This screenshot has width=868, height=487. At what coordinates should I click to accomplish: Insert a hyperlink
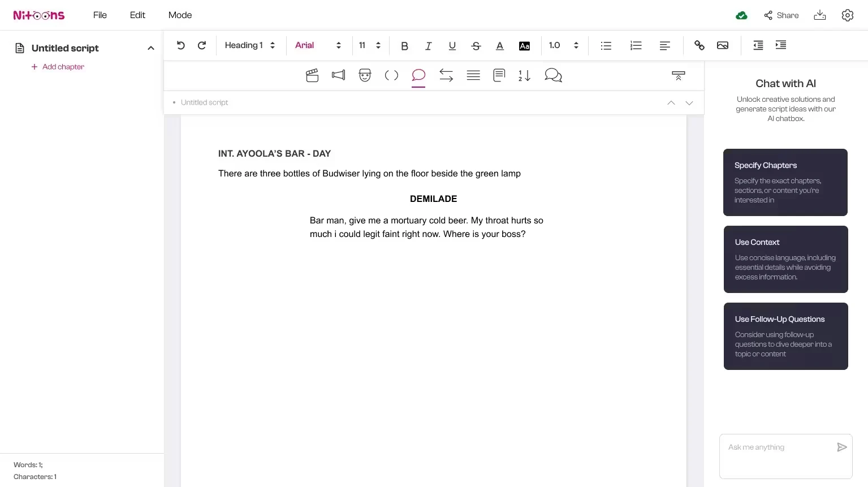699,46
